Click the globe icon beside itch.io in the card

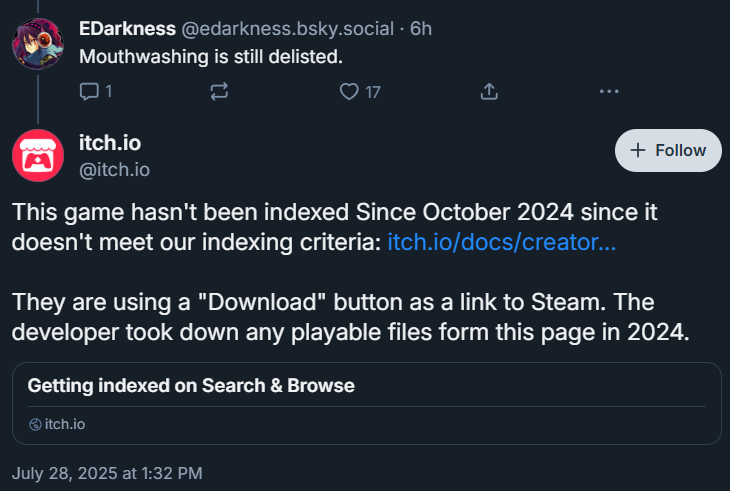coord(35,424)
